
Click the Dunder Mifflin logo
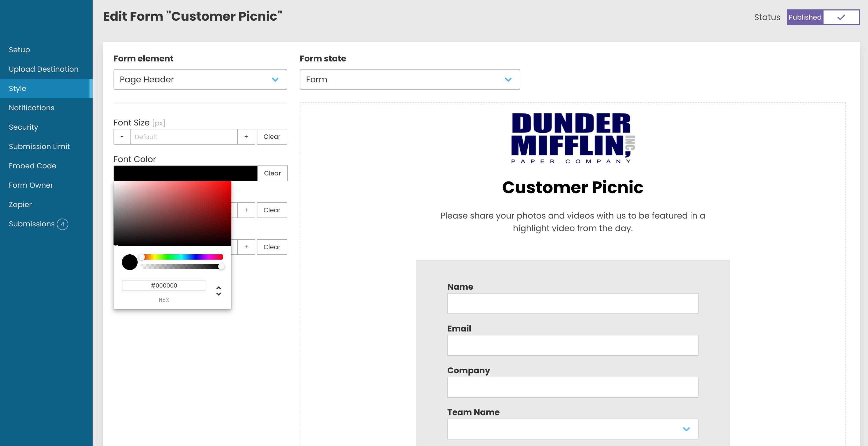(573, 138)
